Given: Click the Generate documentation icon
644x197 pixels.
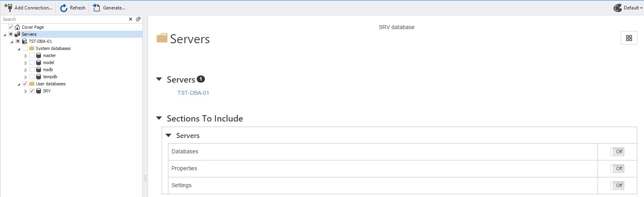Looking at the screenshot, I should click(96, 8).
